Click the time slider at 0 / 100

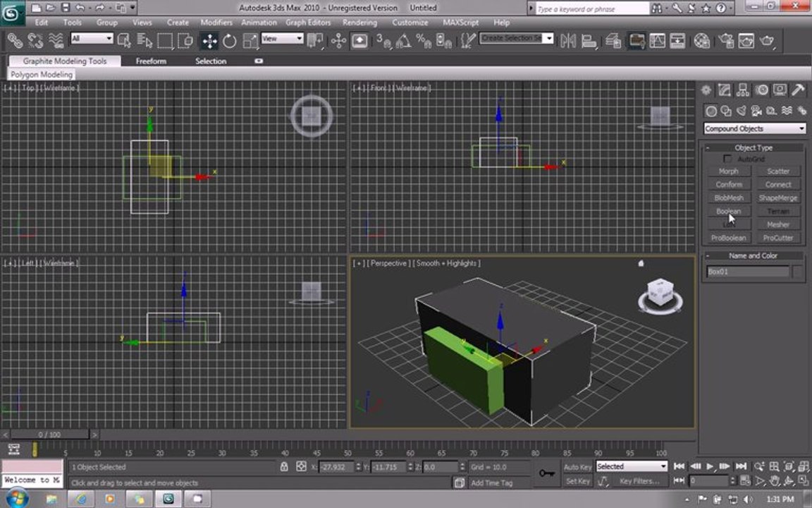(49, 435)
